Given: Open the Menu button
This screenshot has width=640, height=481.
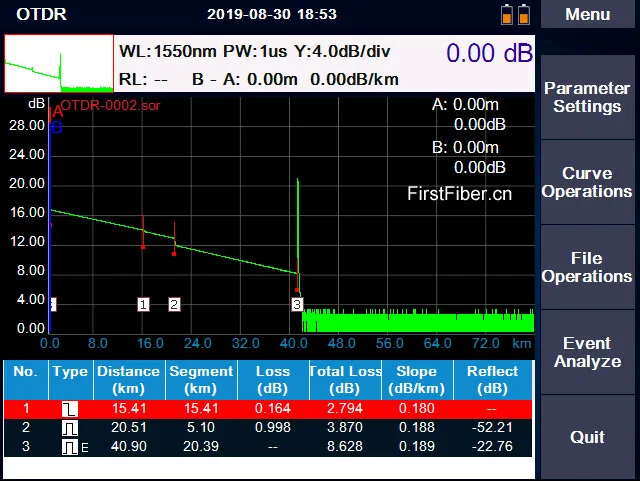Looking at the screenshot, I should pyautogui.click(x=588, y=15).
